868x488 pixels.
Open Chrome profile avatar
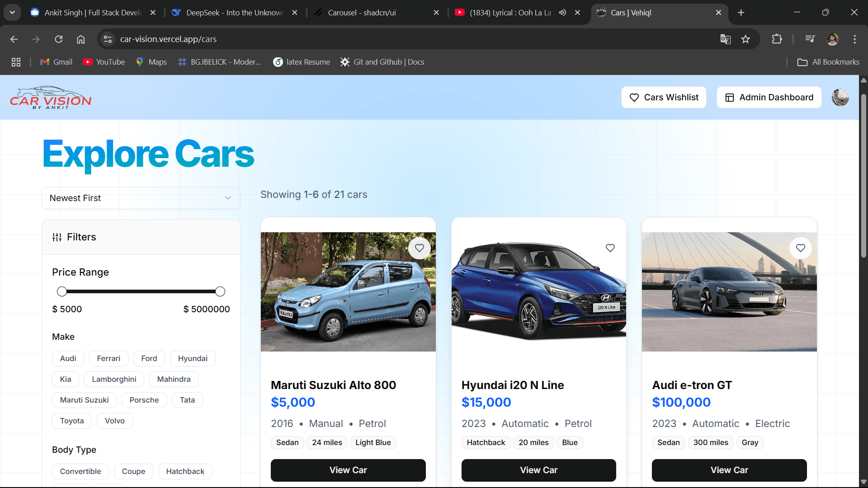point(832,39)
